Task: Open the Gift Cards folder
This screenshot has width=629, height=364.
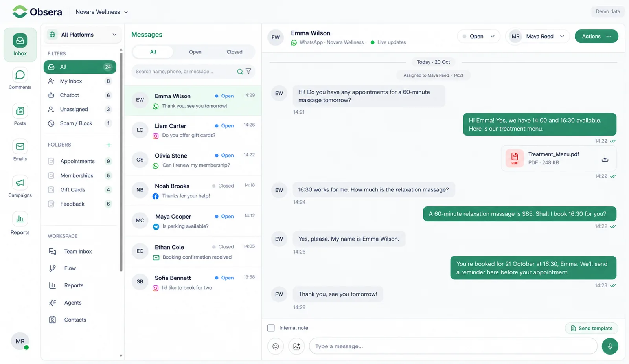Action: coord(80,189)
